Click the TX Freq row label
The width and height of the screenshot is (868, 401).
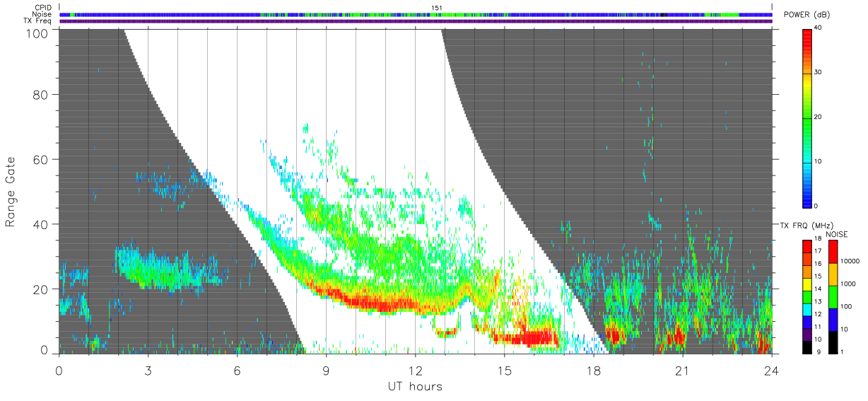coord(37,21)
